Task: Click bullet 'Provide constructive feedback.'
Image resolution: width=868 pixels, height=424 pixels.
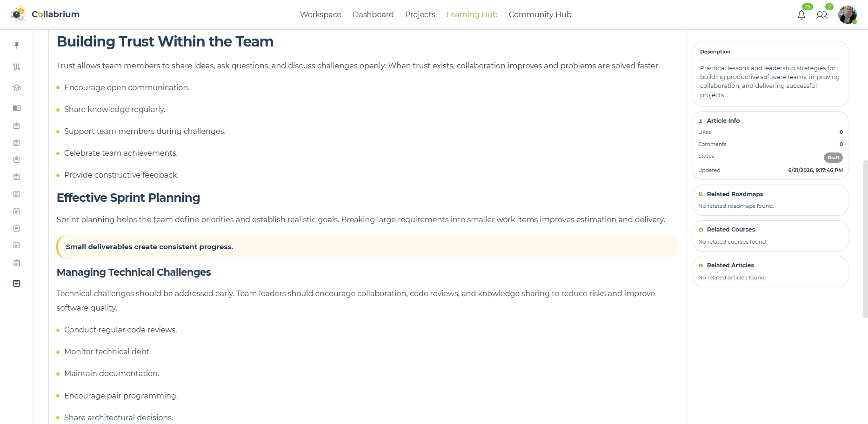Action: [x=121, y=175]
